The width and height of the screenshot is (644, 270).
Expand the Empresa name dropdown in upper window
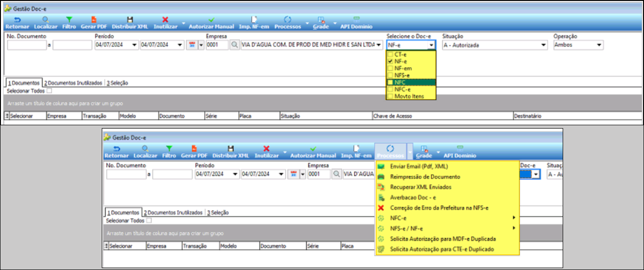[378, 45]
